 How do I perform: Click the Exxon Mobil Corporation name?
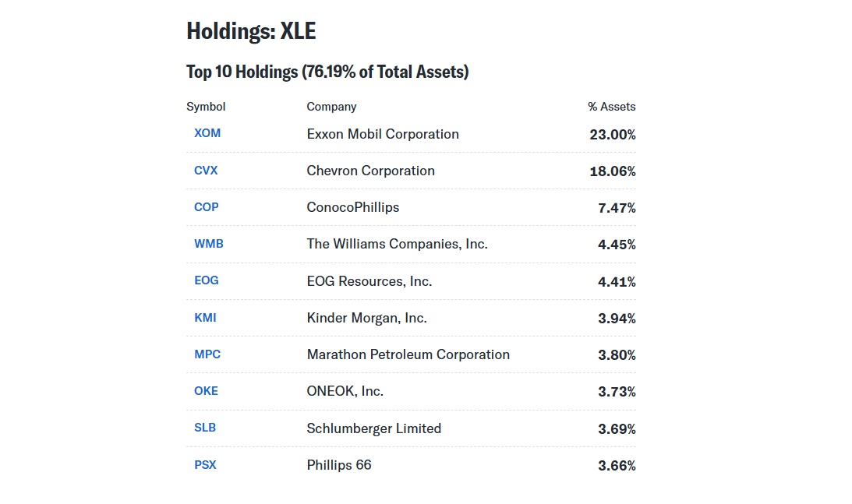click(x=383, y=134)
